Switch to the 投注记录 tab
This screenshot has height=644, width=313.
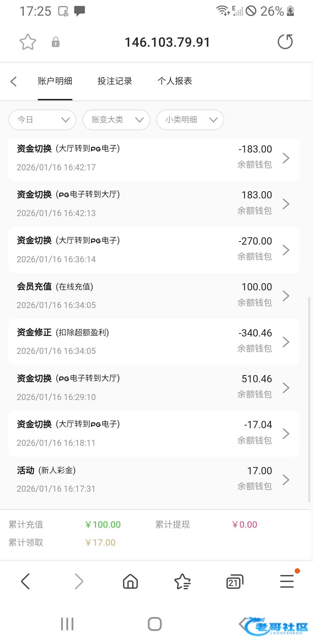coord(115,81)
